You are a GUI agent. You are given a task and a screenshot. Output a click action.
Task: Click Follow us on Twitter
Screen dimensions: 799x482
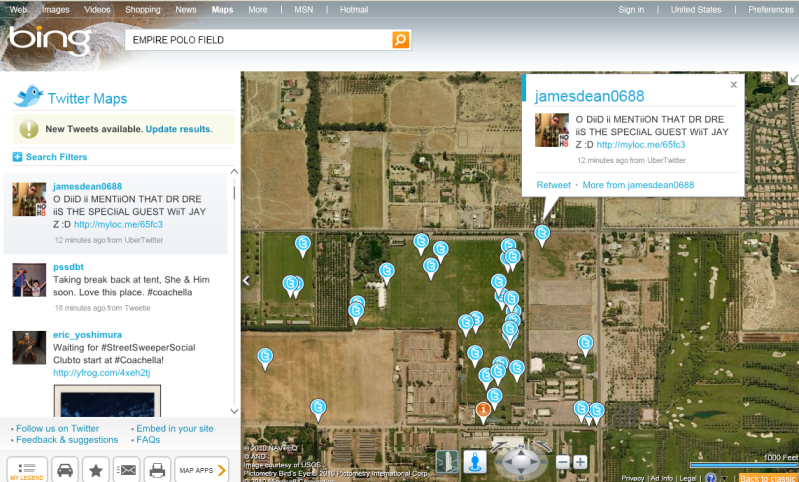[x=58, y=429]
